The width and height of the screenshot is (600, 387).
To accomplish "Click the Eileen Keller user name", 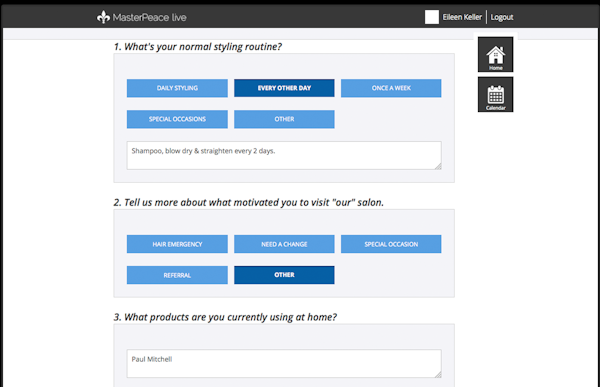I will coord(462,17).
